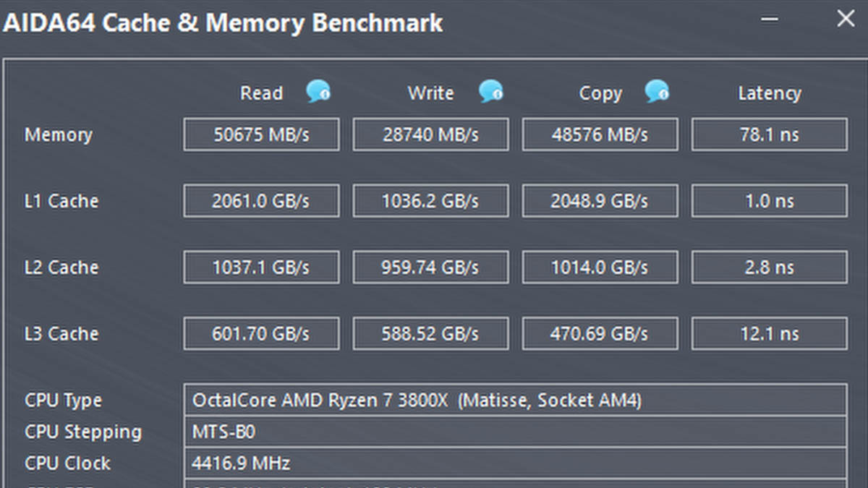Close the AIDA64 benchmark window
The image size is (868, 488).
[x=846, y=20]
